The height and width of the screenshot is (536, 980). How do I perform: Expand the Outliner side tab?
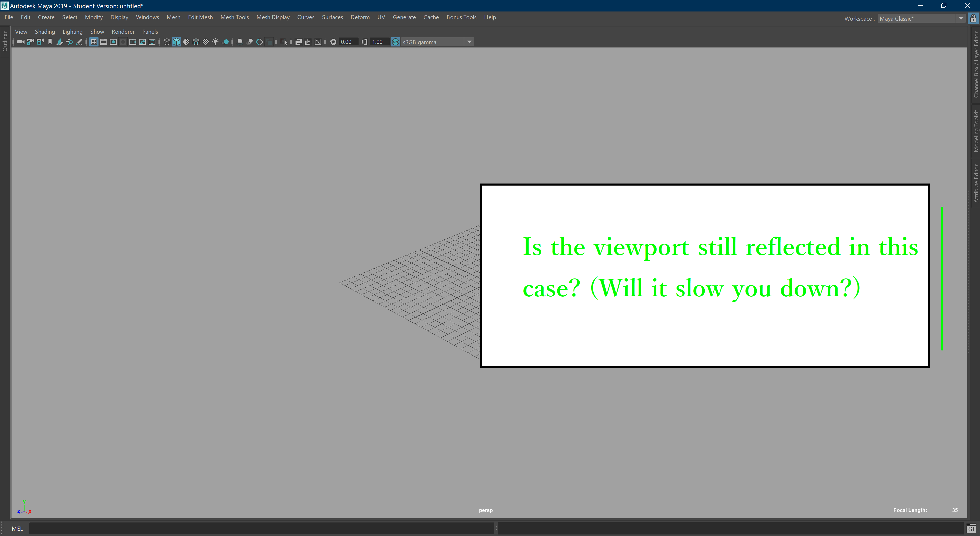(x=5, y=41)
